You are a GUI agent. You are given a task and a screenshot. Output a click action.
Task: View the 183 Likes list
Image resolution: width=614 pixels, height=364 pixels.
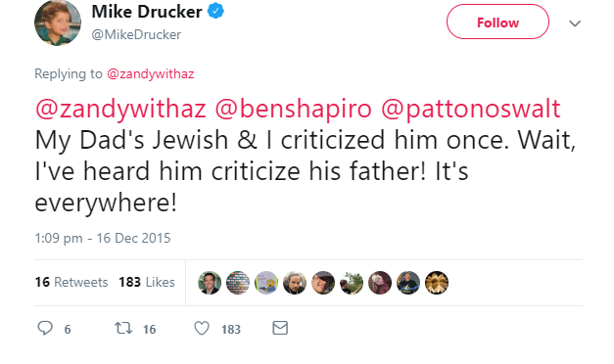pos(147,282)
